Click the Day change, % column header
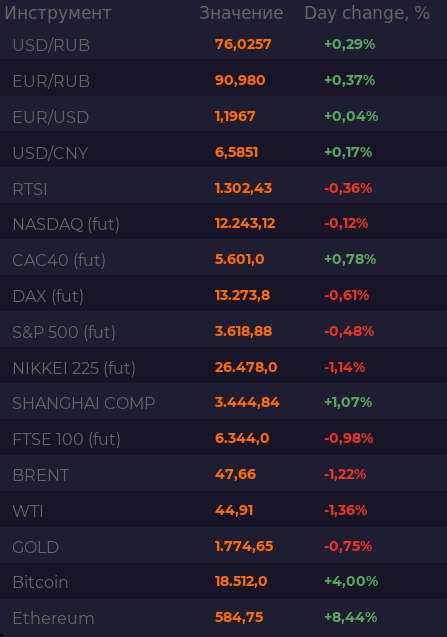The height and width of the screenshot is (637, 447). click(x=367, y=13)
